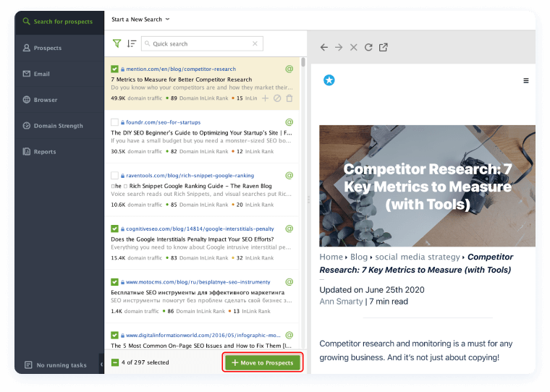Viewport: 550px width, 392px height.
Task: Switch to Domain Strength in sidebar
Action: (x=58, y=126)
